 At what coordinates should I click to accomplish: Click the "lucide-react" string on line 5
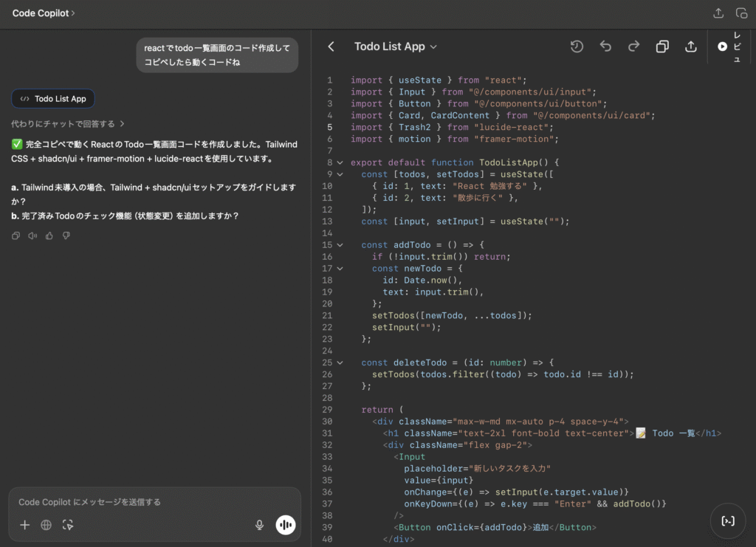511,127
